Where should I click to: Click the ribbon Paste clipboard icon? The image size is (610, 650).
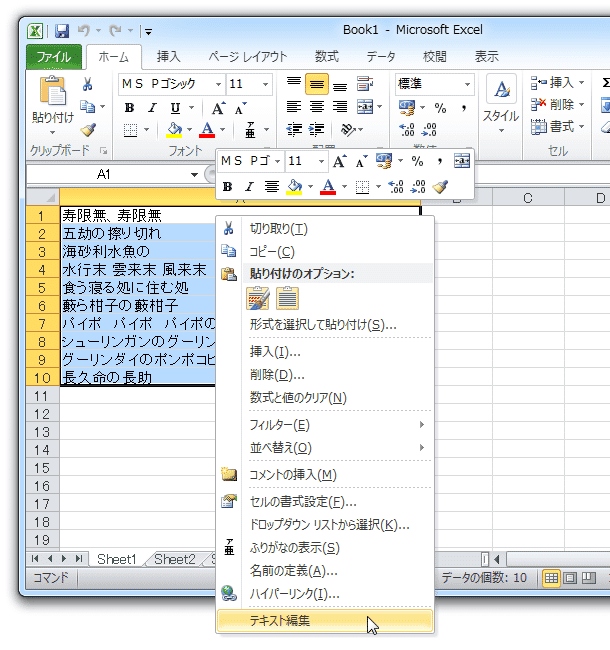pyautogui.click(x=53, y=90)
